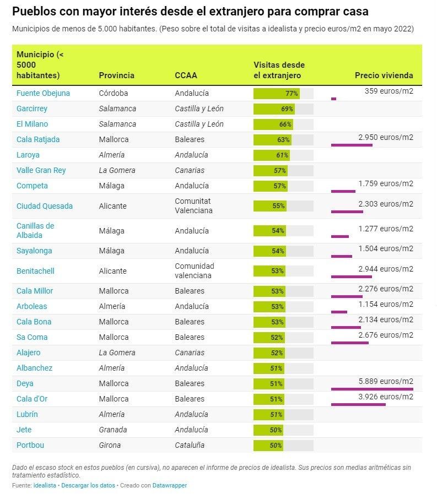This screenshot has height=504, width=437.
Task: Open the Benitachell municipality link
Action: 35,271
